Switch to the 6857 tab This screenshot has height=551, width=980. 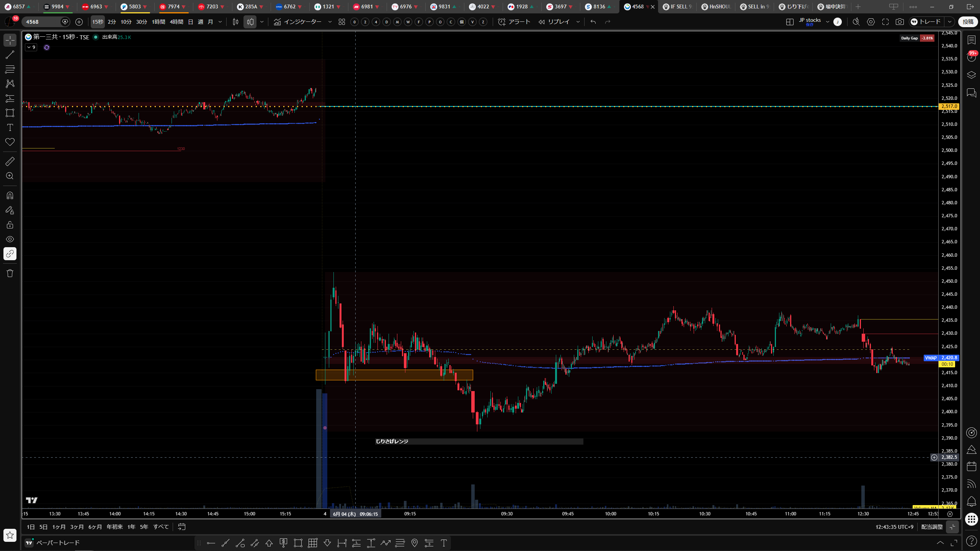pos(18,7)
